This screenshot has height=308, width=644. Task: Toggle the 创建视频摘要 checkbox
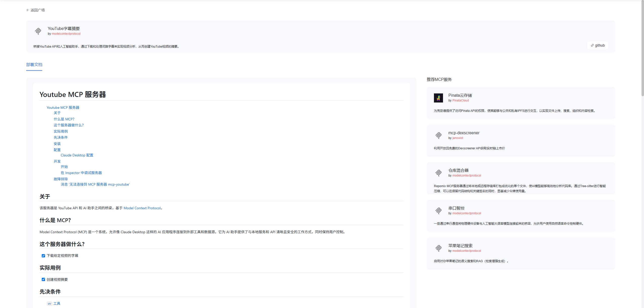(x=43, y=280)
